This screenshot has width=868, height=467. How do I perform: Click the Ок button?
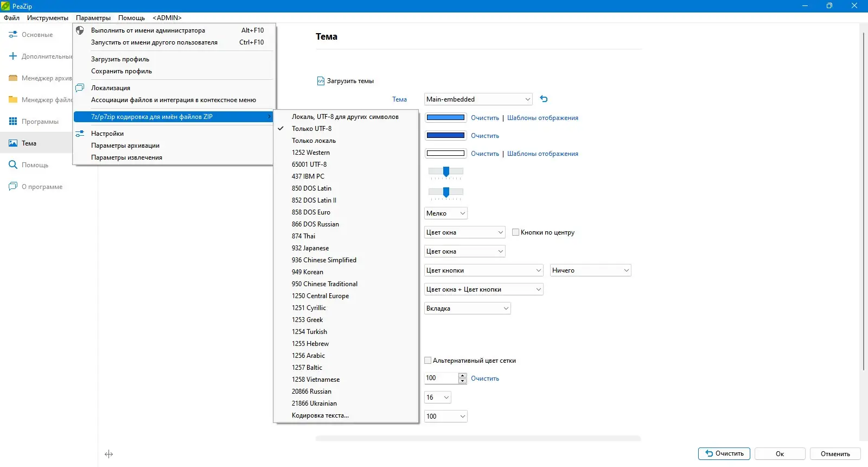tap(780, 454)
